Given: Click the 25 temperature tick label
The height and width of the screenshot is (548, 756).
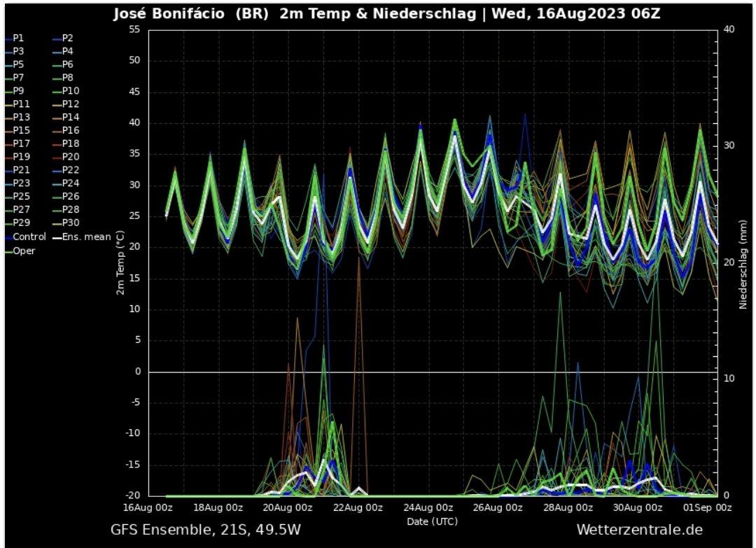Looking at the screenshot, I should [134, 216].
